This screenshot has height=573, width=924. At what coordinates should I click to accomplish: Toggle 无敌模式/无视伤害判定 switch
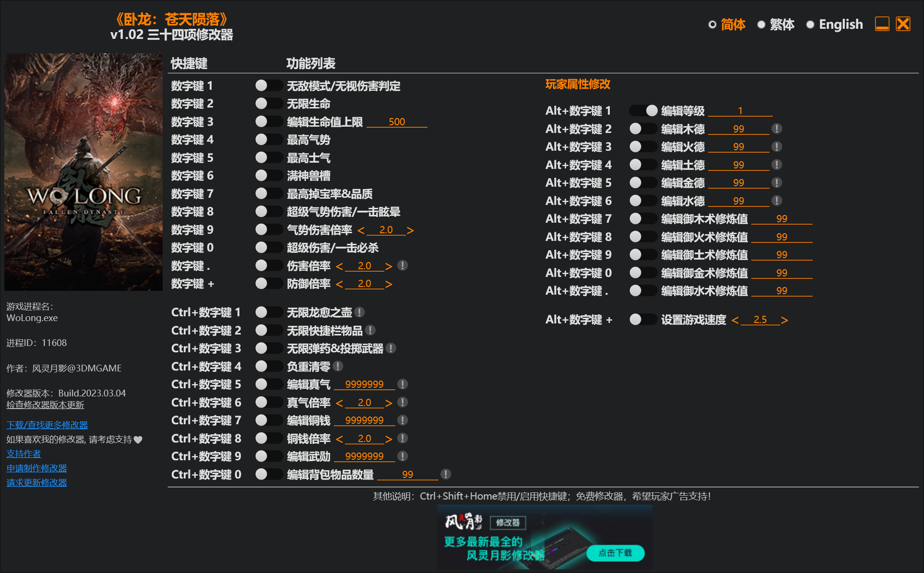269,85
